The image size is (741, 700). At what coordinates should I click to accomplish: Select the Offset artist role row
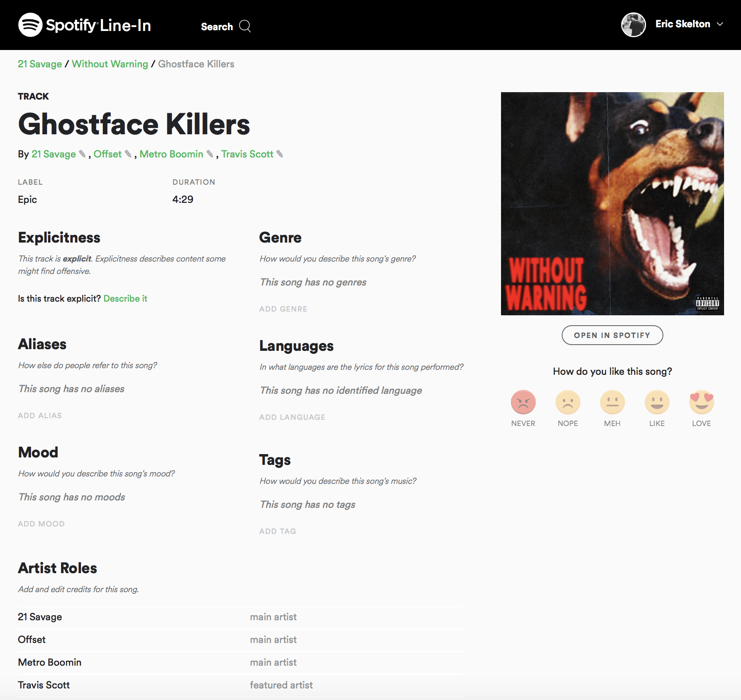241,640
